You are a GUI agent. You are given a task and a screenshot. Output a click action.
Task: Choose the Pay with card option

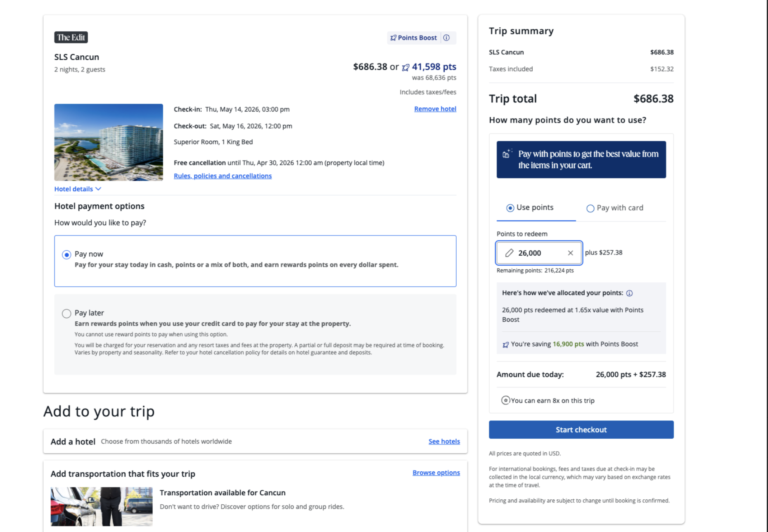pos(590,208)
